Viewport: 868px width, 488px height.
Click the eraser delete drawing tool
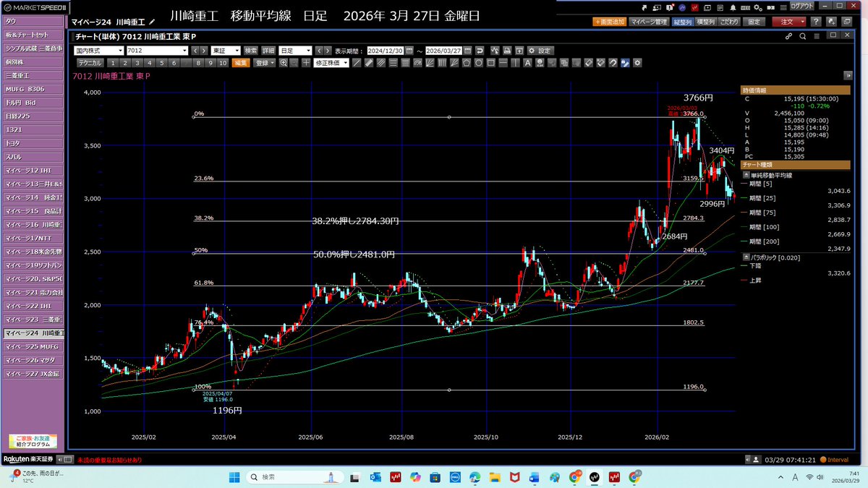pos(588,63)
